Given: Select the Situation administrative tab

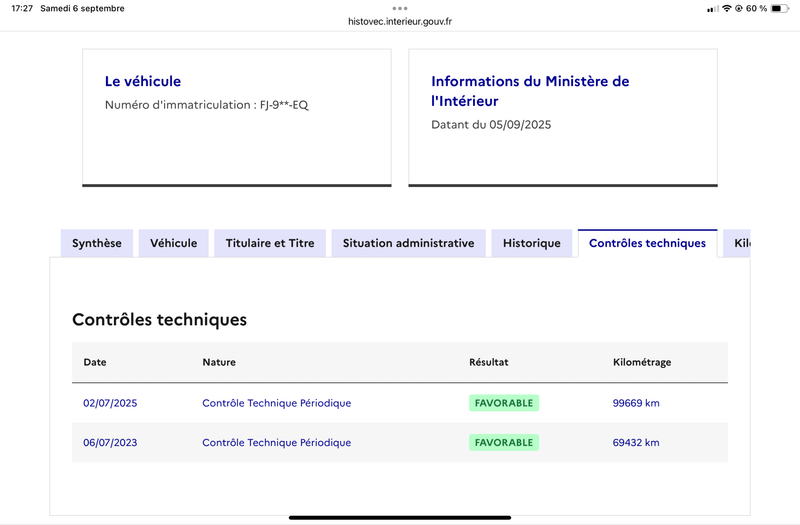Looking at the screenshot, I should coord(409,243).
